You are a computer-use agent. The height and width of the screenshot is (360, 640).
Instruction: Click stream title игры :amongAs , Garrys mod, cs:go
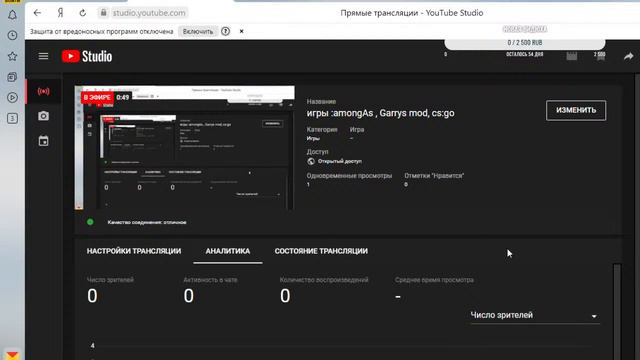click(x=380, y=113)
